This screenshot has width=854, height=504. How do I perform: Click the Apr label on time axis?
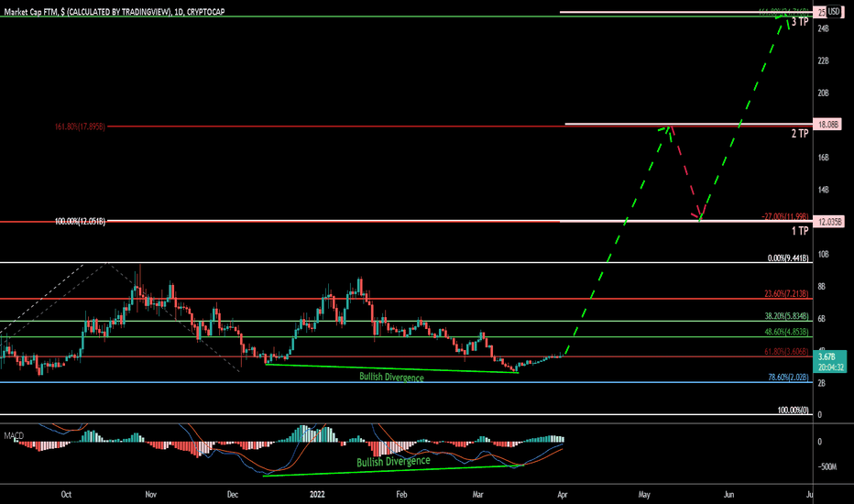562,495
